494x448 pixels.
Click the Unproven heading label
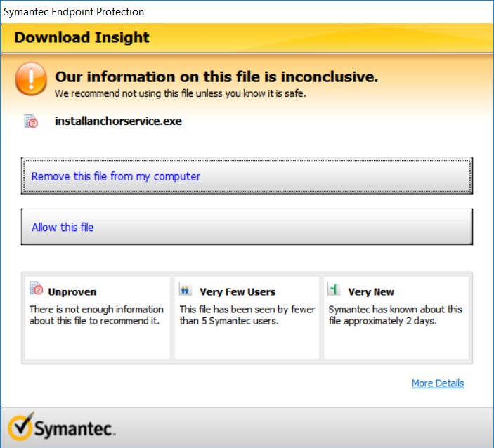point(72,292)
